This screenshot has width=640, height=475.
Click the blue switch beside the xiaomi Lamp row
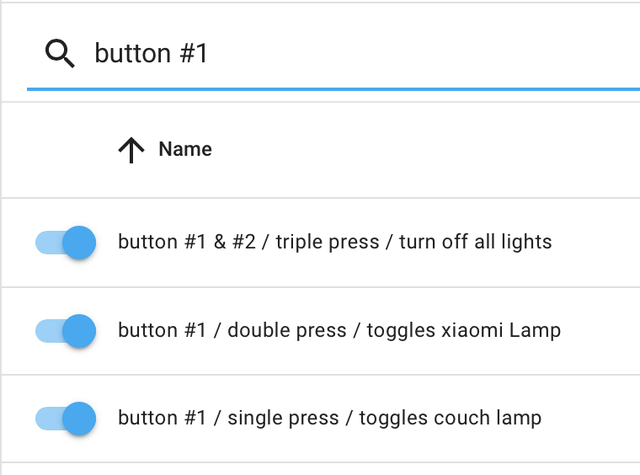pos(66,331)
